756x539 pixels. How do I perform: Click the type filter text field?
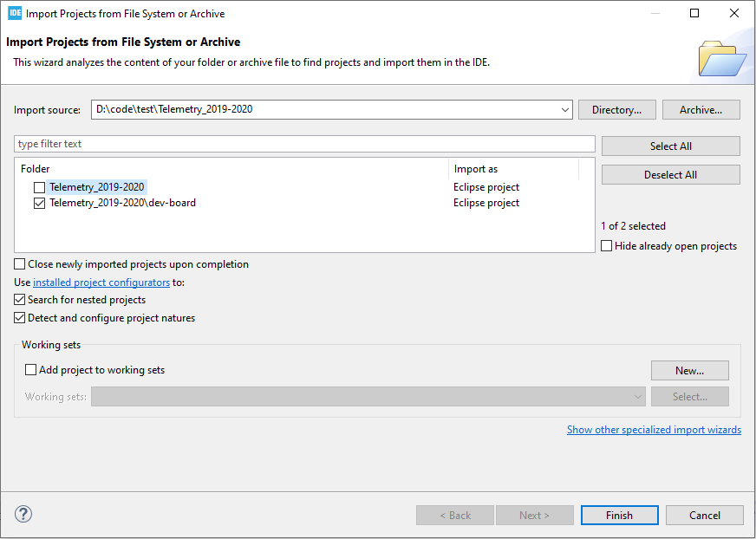[304, 144]
